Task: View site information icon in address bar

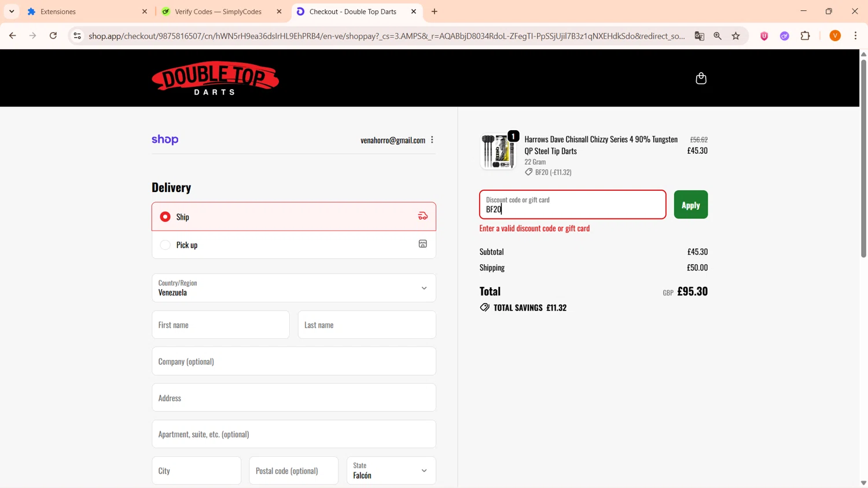Action: tap(77, 36)
